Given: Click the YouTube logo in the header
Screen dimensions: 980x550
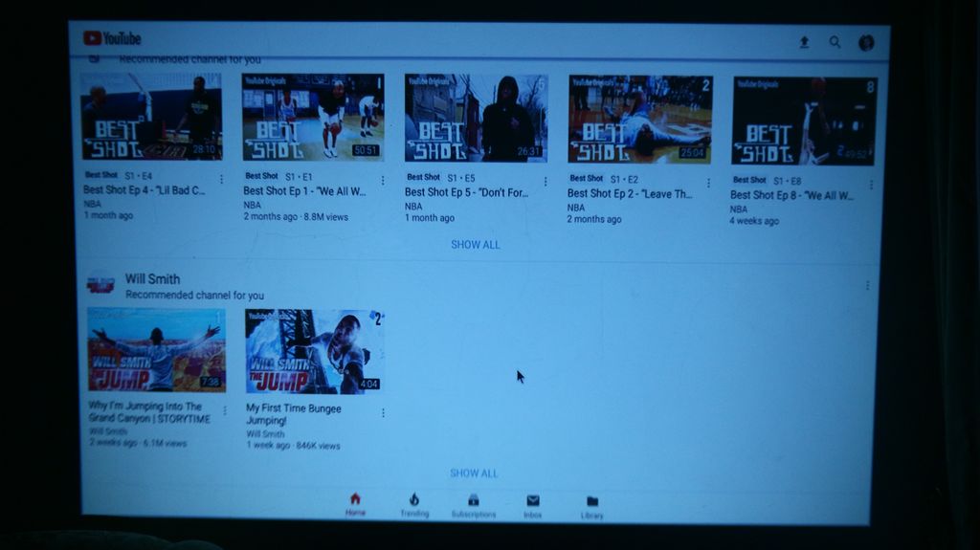Looking at the screenshot, I should point(112,38).
